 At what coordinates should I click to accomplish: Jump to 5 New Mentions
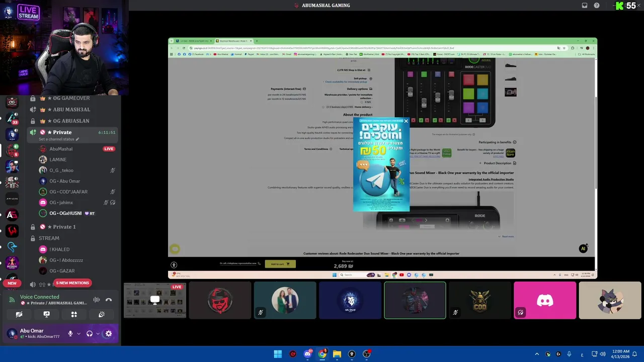72,283
